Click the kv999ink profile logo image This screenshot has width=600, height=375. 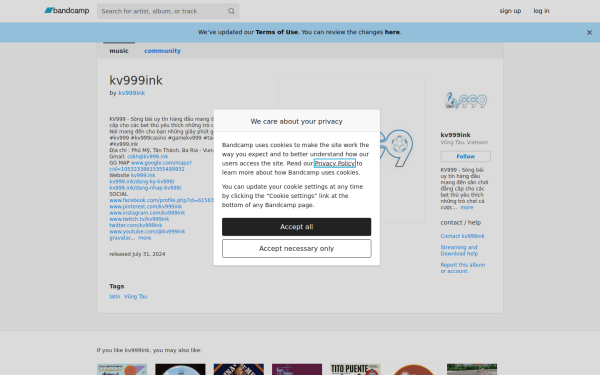pyautogui.click(x=466, y=101)
